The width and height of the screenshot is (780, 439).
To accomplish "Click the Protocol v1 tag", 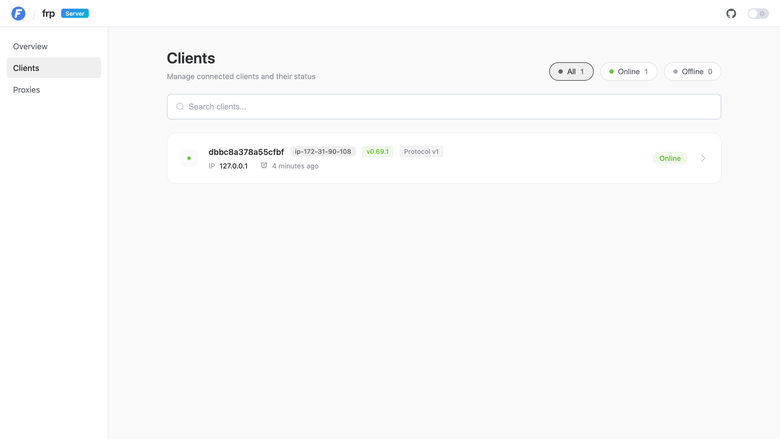I will point(421,152).
